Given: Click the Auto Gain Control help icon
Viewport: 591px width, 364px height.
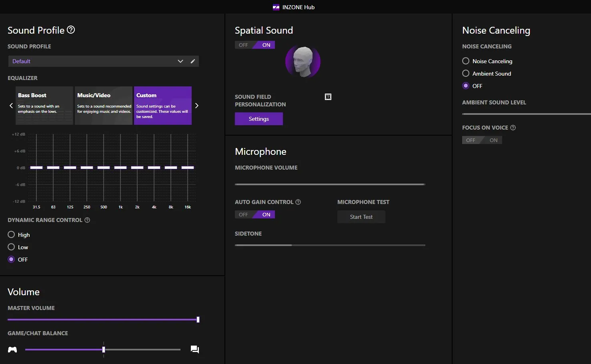Looking at the screenshot, I should (298, 202).
